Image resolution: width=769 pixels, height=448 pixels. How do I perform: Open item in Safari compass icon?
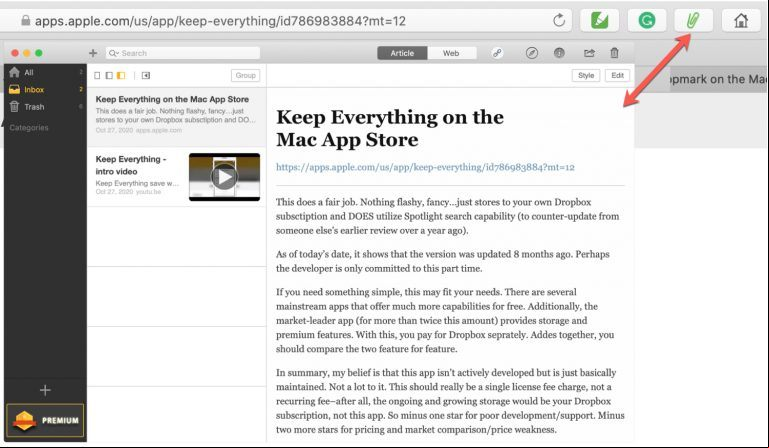532,53
